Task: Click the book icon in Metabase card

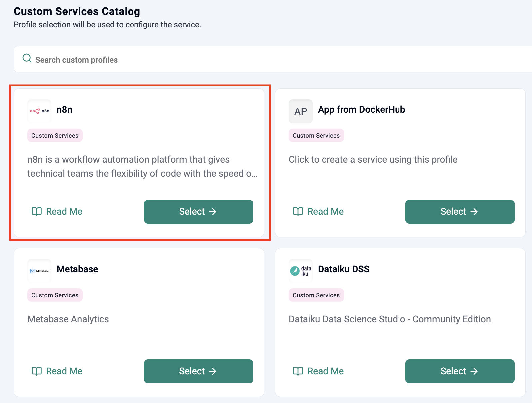Action: 36,371
